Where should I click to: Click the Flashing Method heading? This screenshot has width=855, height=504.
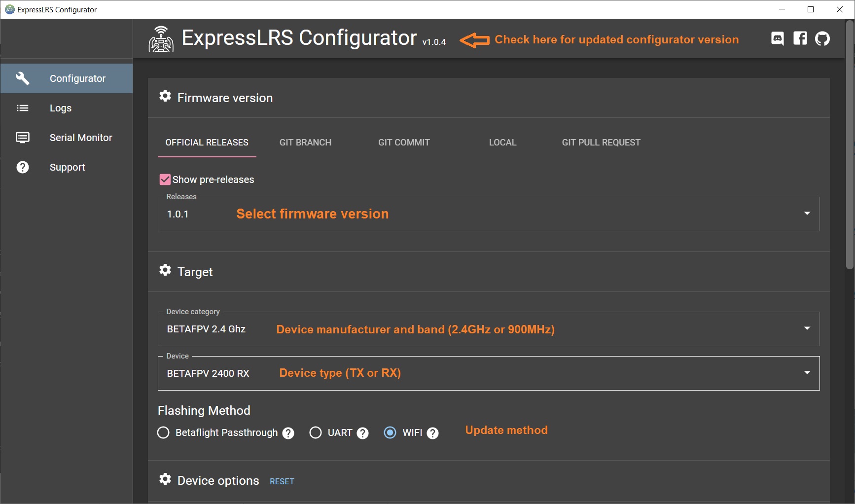point(204,410)
